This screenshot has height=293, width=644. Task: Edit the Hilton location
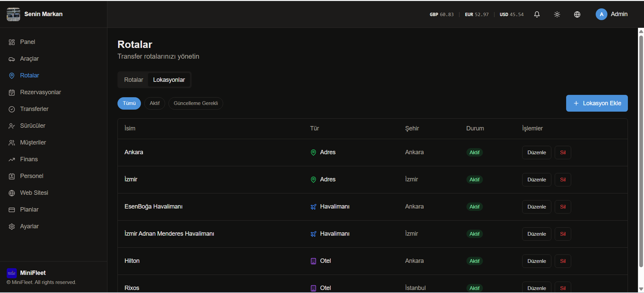point(537,261)
